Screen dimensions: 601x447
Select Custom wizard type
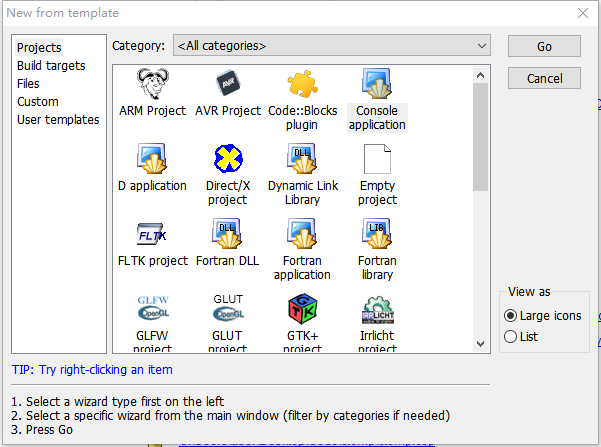pyautogui.click(x=38, y=102)
